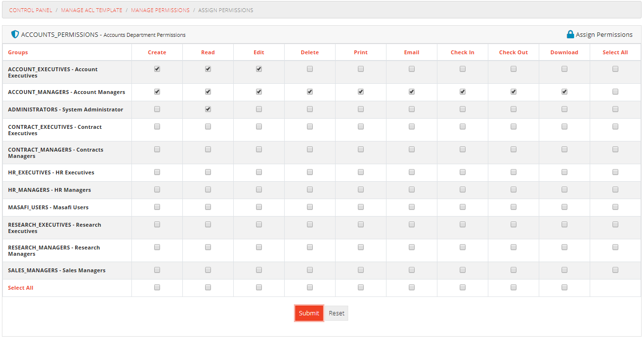Enable Create for HR_MANAGERS
The height and width of the screenshot is (342, 644).
point(157,189)
